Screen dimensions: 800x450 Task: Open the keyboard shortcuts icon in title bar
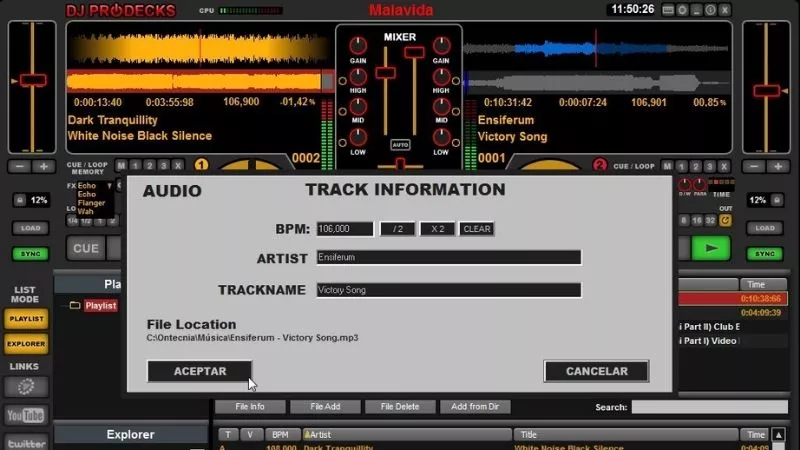click(668, 10)
